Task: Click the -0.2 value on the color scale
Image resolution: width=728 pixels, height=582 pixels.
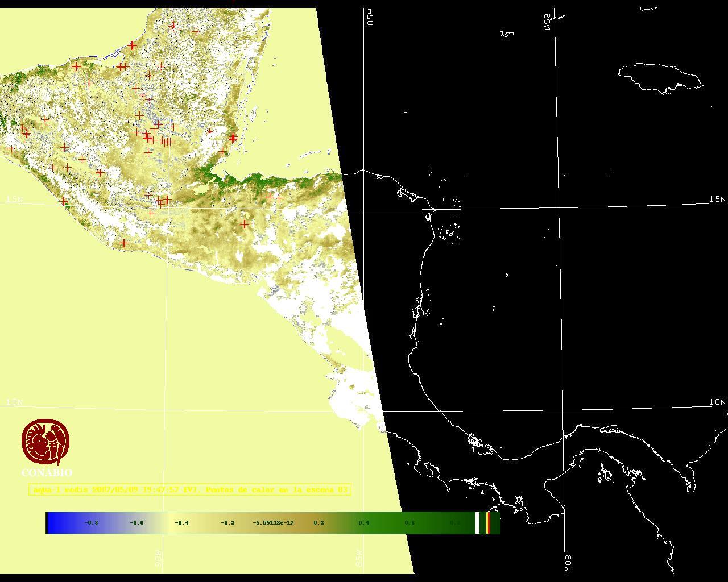Action: point(227,522)
